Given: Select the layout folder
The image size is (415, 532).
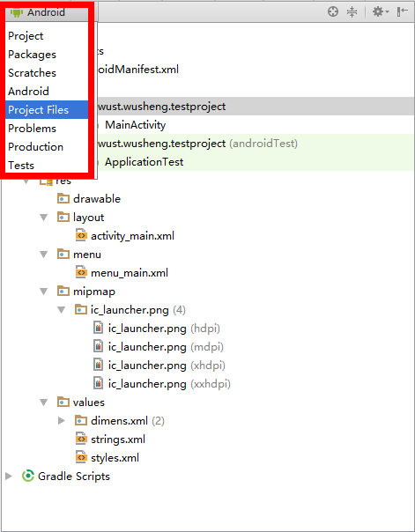Looking at the screenshot, I should point(89,218).
